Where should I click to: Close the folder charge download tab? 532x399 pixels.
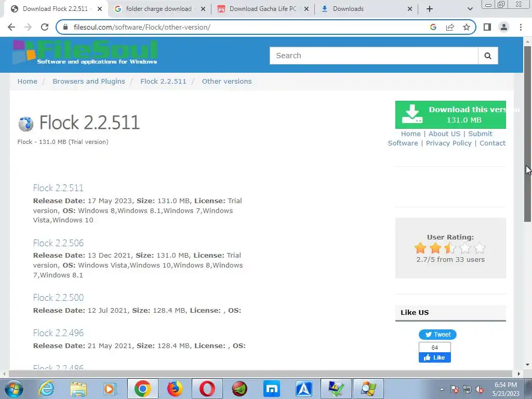(203, 9)
